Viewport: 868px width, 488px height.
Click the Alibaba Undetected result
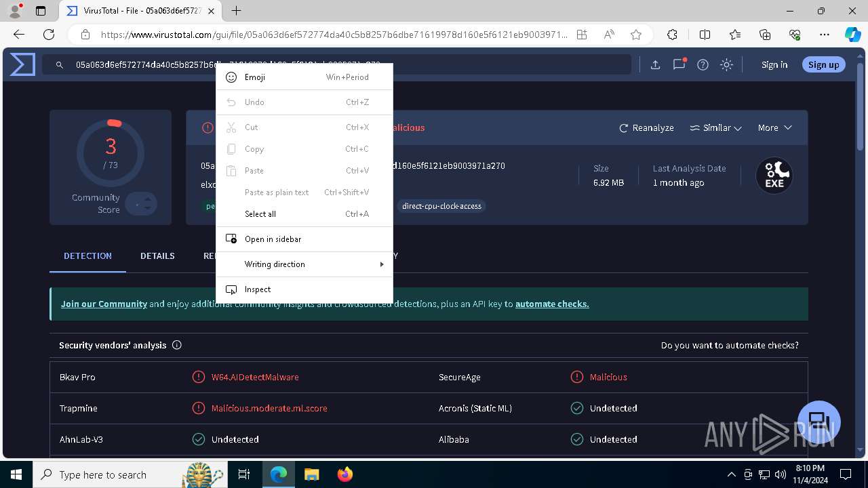click(613, 439)
